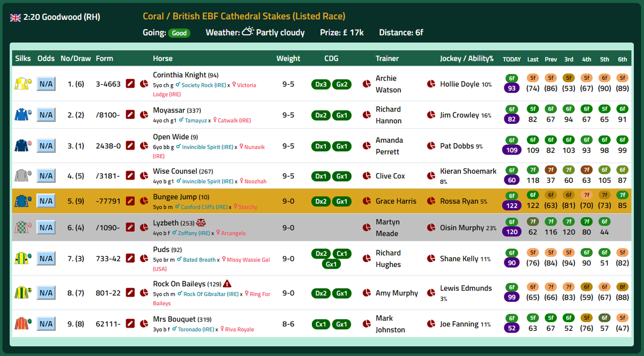
Task: Open jockey pie chart for Joe Fanning
Action: [431, 324]
